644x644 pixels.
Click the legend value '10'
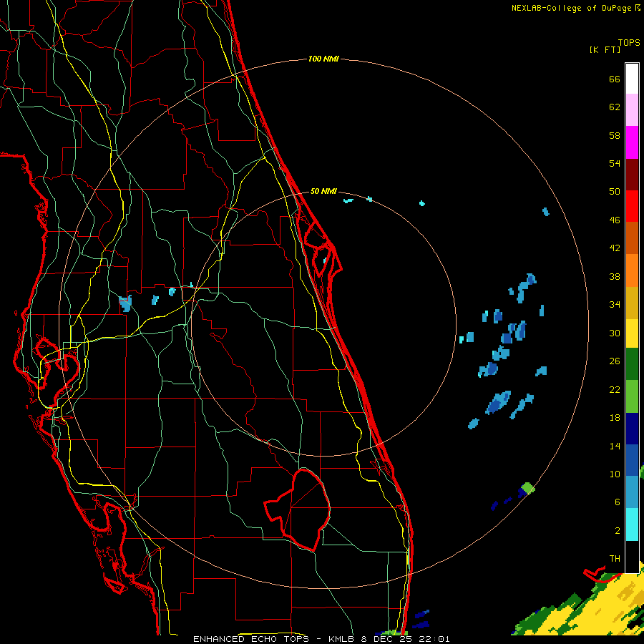(x=615, y=474)
